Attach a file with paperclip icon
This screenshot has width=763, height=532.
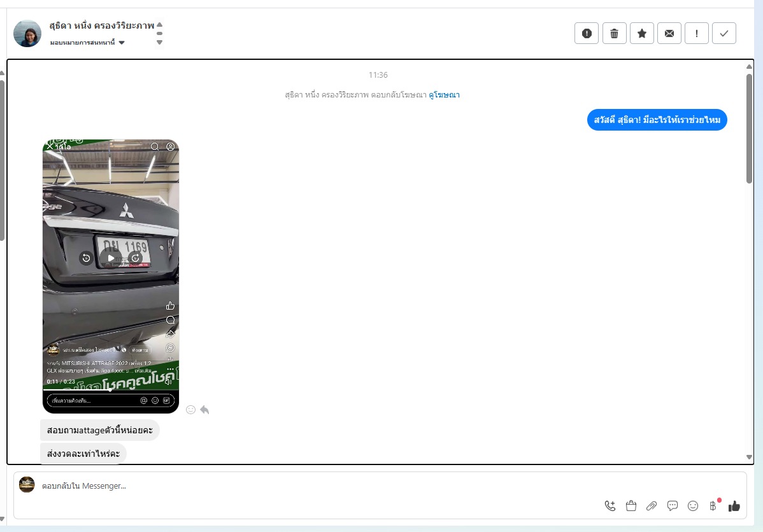click(651, 506)
